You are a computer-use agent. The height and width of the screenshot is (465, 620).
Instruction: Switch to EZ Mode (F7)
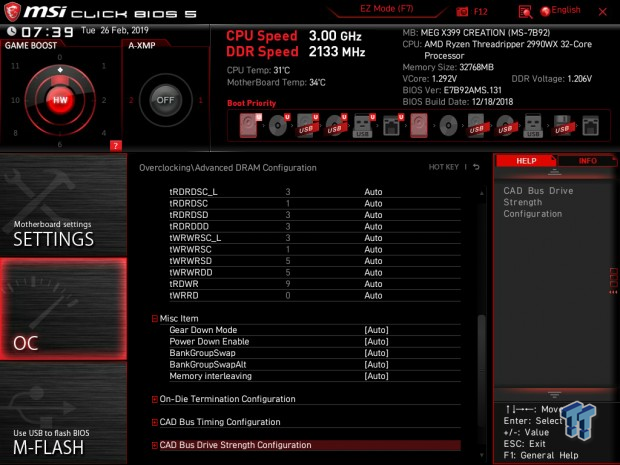coord(386,9)
